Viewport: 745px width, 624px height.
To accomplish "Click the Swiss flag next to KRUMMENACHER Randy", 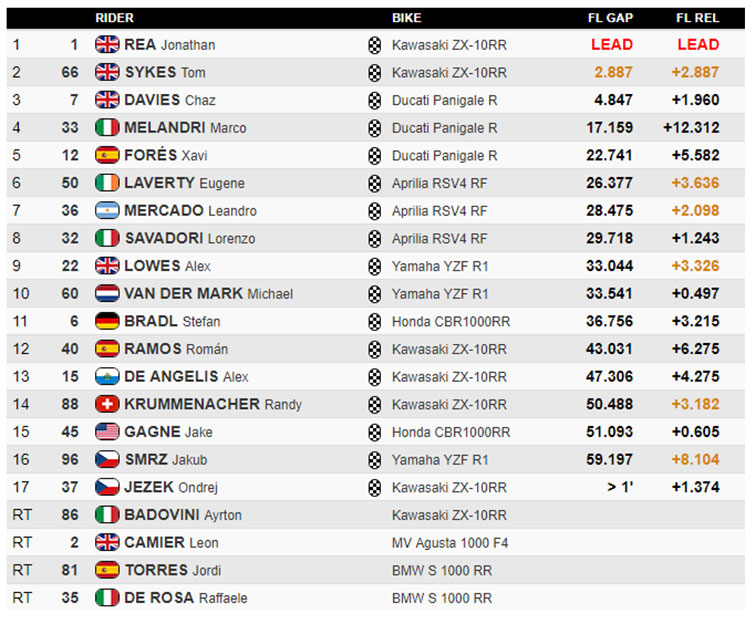I will click(107, 404).
